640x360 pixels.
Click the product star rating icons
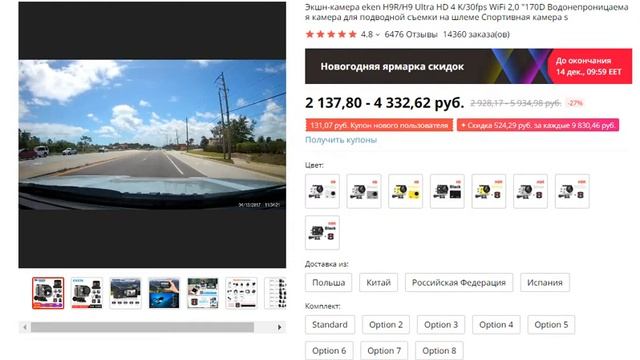[331, 34]
